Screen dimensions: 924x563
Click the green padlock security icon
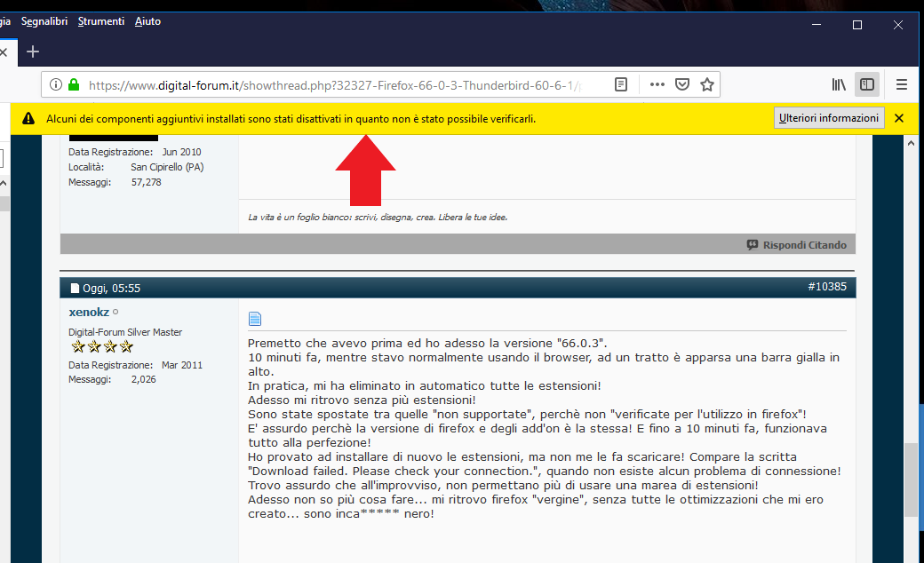(74, 84)
